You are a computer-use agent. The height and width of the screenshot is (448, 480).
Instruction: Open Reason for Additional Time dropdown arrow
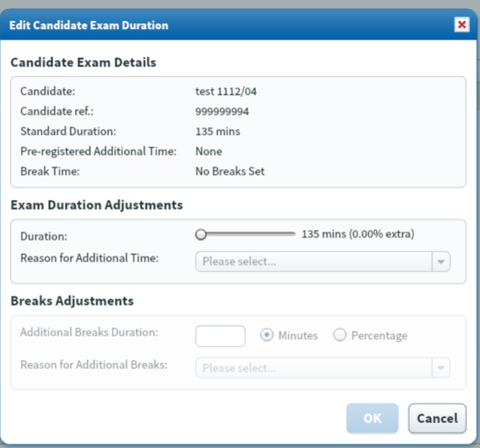[x=441, y=261]
